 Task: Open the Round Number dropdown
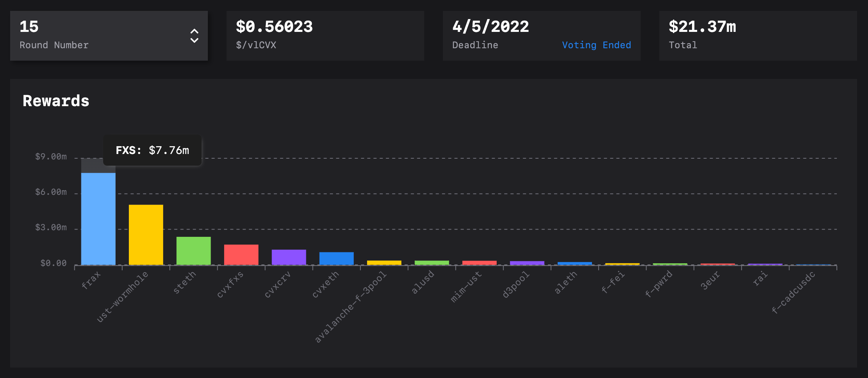109,36
